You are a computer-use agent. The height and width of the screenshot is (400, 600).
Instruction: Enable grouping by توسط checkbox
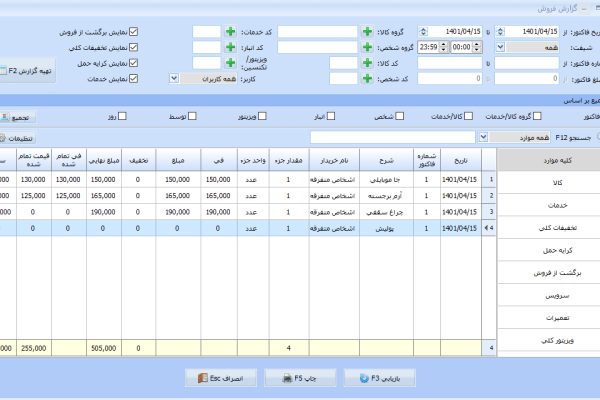[192, 116]
